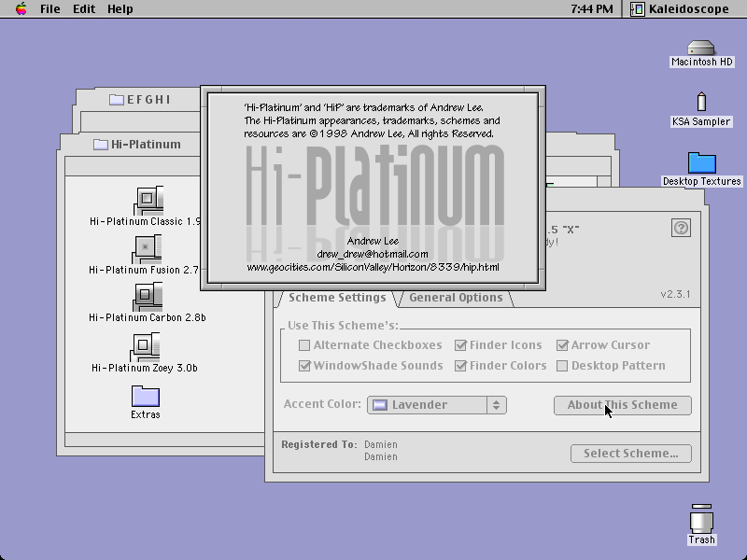
Task: Open the Help menu
Action: pyautogui.click(x=120, y=8)
